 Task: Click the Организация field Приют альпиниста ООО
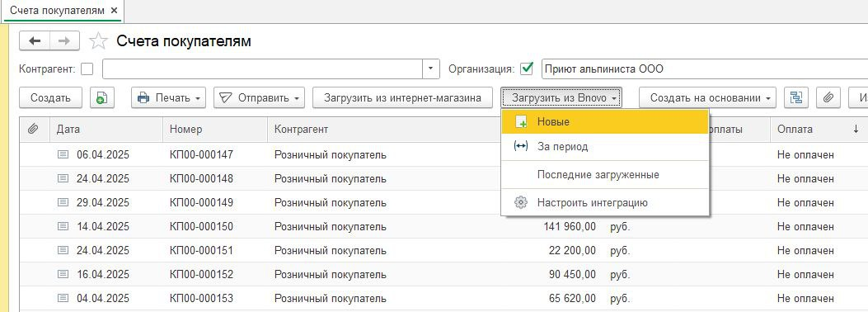point(704,69)
